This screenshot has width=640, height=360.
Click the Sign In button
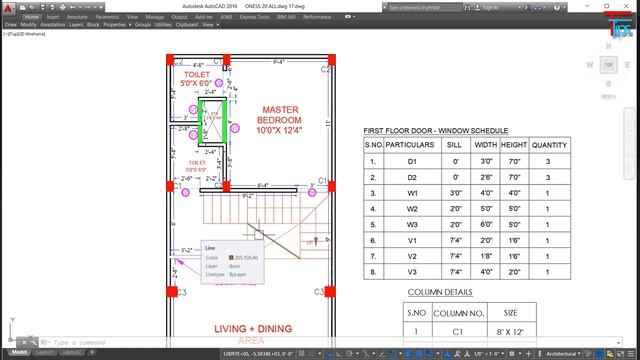pyautogui.click(x=490, y=7)
